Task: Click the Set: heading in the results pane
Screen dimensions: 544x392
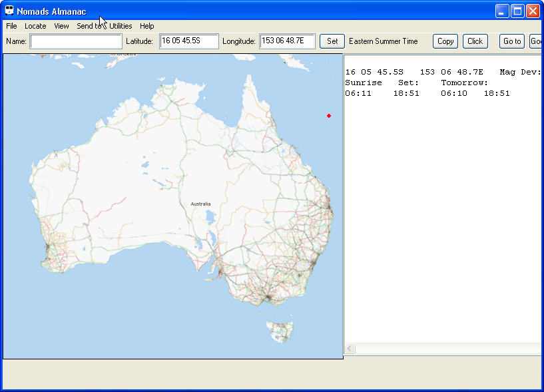Action: pyautogui.click(x=408, y=83)
